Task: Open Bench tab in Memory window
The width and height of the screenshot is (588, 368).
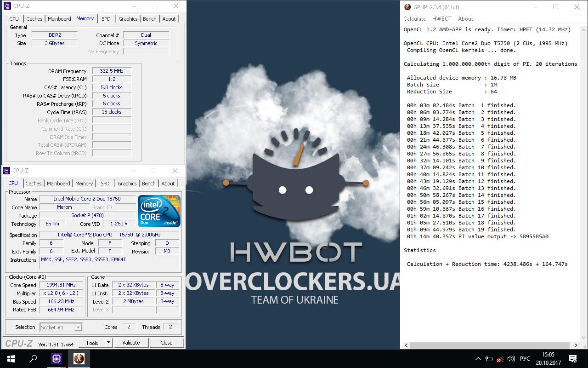Action: point(150,19)
